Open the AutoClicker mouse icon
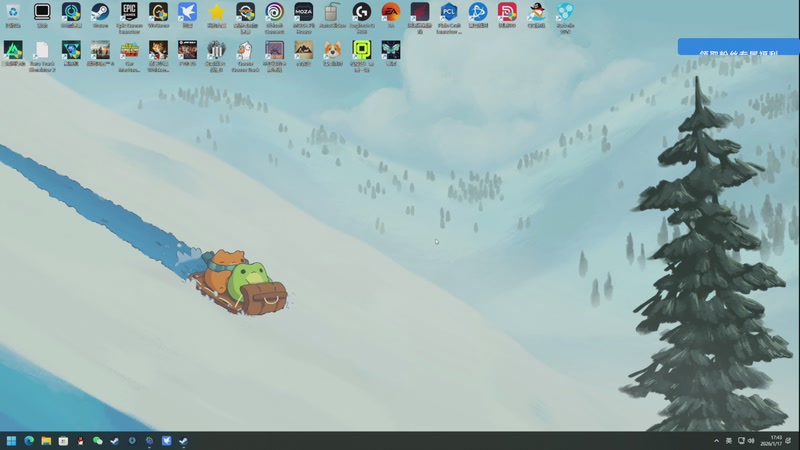The height and width of the screenshot is (450, 800). [x=333, y=14]
